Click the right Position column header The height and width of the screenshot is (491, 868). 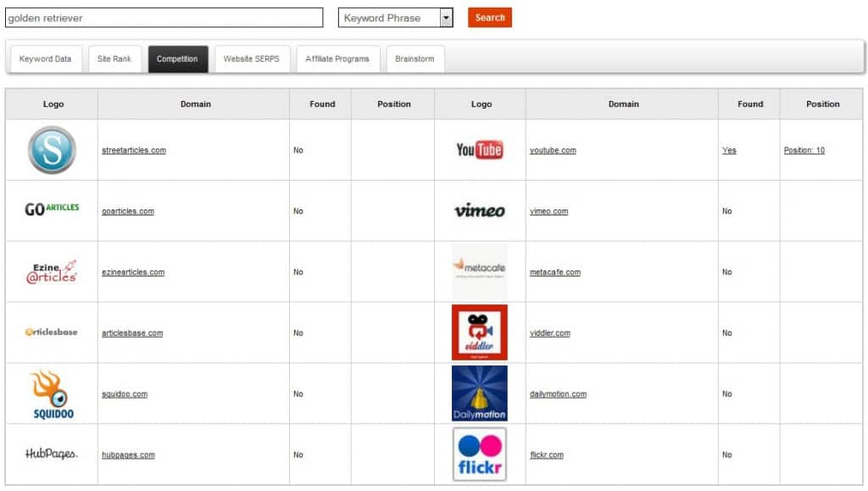(822, 103)
